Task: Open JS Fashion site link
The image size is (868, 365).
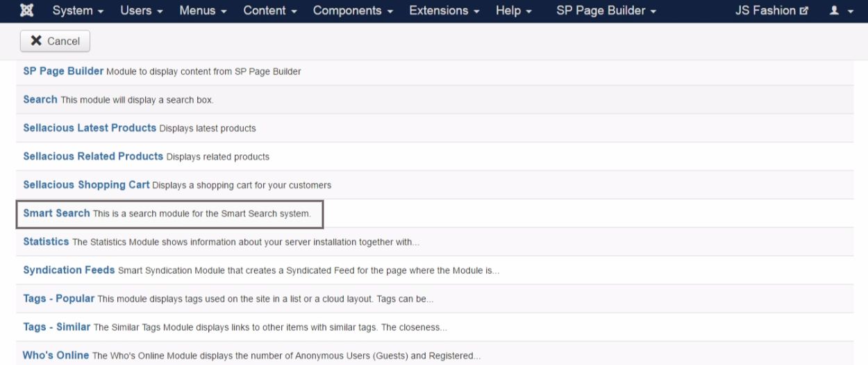Action: click(771, 11)
